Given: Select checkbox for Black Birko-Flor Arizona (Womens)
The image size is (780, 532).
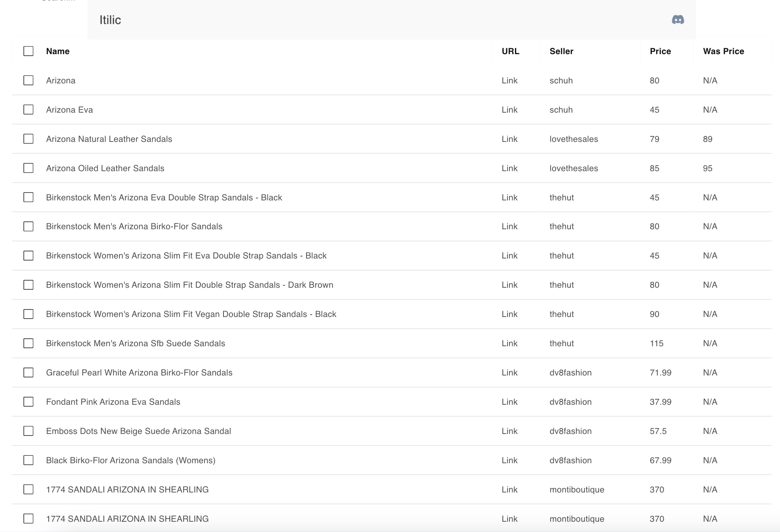Looking at the screenshot, I should click(x=28, y=460).
